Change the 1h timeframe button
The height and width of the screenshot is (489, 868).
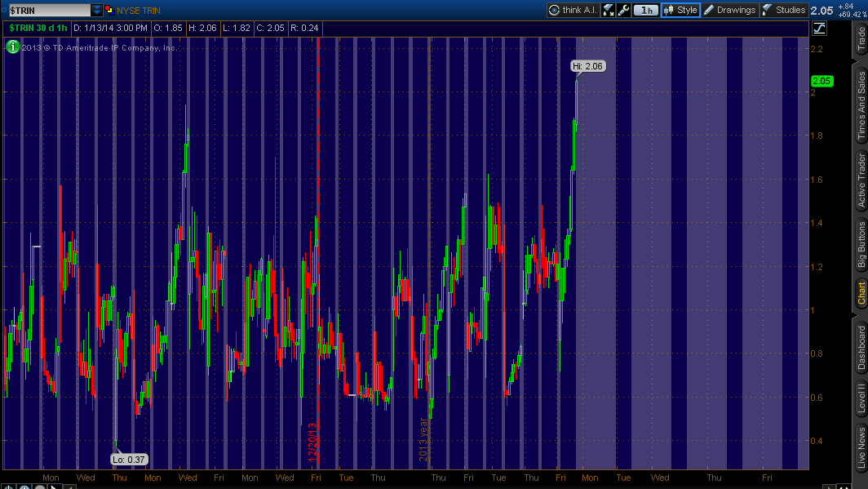[x=645, y=10]
